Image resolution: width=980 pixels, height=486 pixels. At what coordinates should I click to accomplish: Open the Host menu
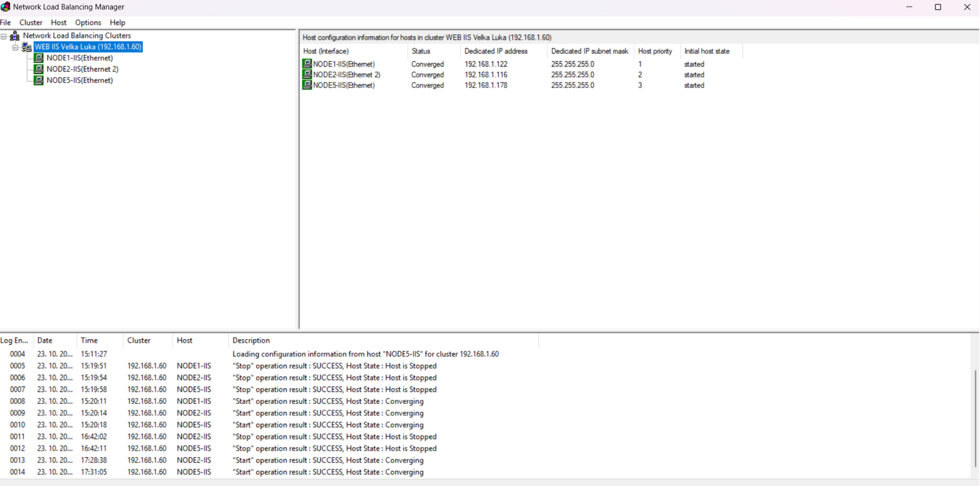58,22
